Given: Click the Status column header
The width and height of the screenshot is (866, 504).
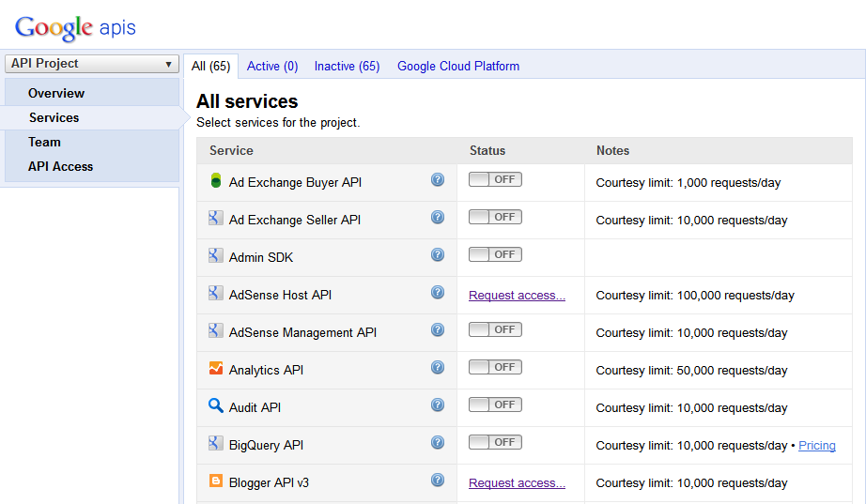Looking at the screenshot, I should [x=487, y=151].
